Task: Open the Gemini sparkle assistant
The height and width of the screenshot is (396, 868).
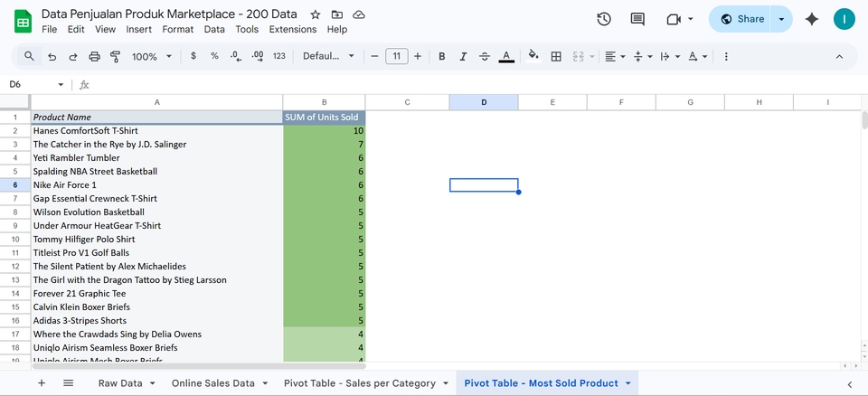Action: tap(812, 19)
